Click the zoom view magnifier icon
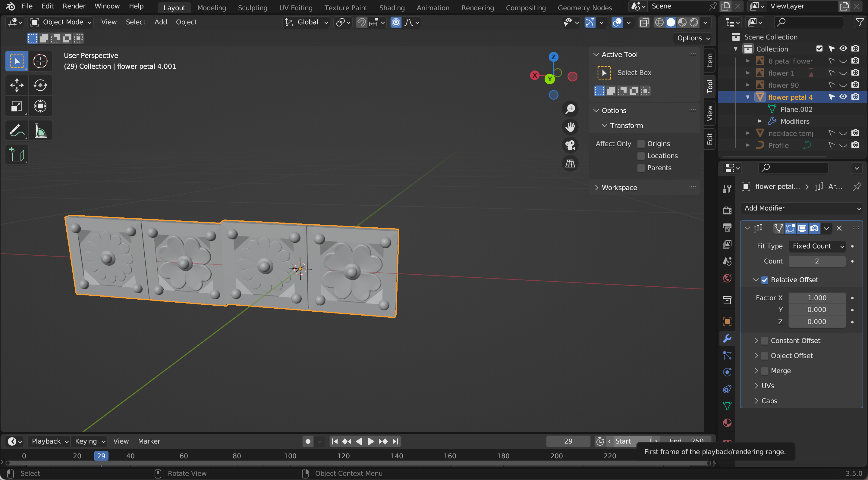Screen dimensions: 868x480 (570, 109)
